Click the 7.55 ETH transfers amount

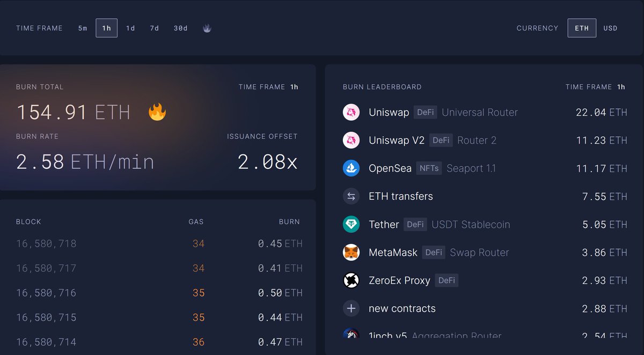tap(605, 196)
